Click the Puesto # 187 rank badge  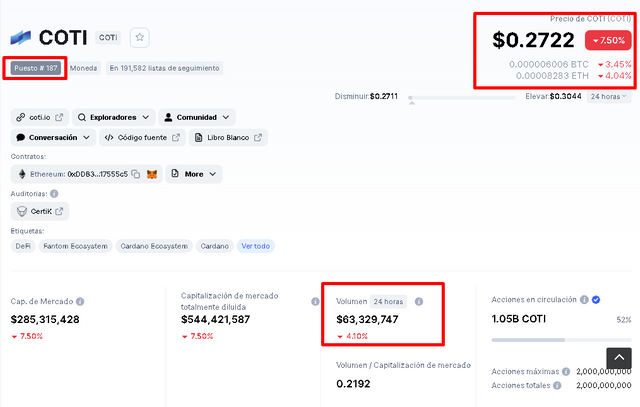pos(36,68)
